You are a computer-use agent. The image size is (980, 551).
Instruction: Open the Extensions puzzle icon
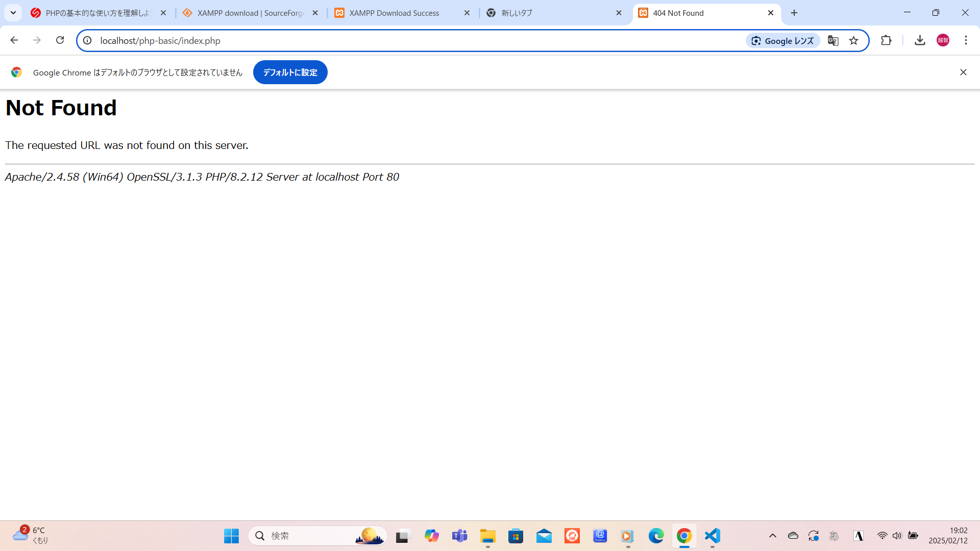[x=886, y=40]
